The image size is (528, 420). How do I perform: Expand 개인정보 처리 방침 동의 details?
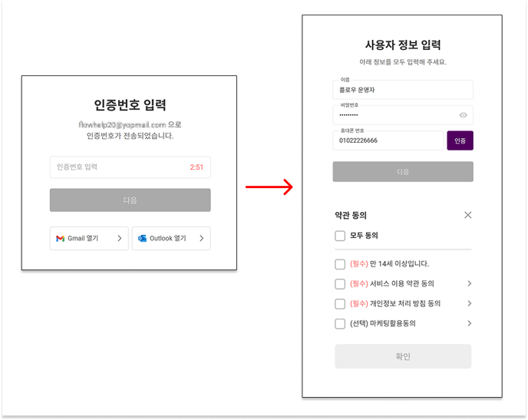pos(470,303)
